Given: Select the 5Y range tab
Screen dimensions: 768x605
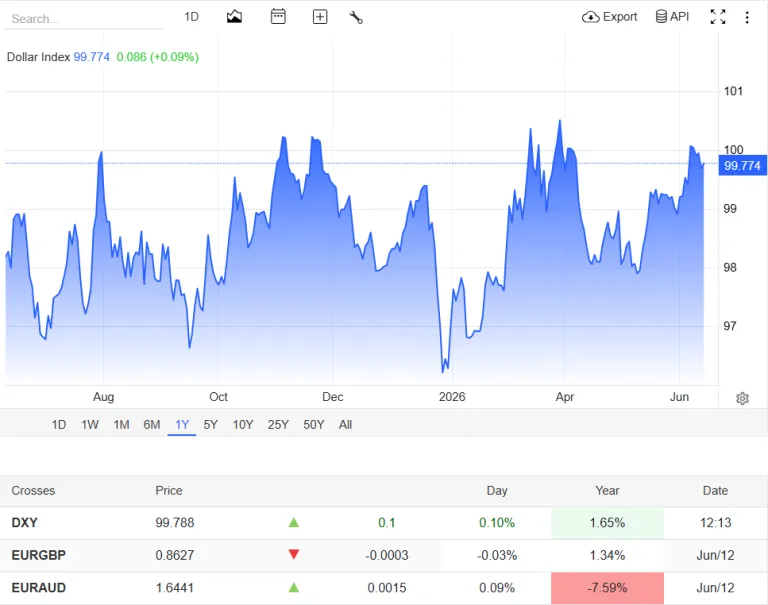Looking at the screenshot, I should [211, 425].
